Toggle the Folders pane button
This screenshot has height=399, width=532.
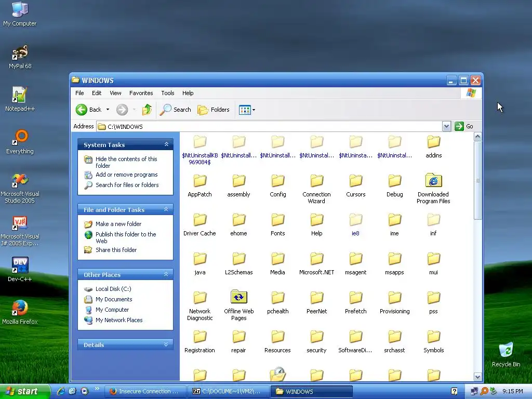coord(214,110)
